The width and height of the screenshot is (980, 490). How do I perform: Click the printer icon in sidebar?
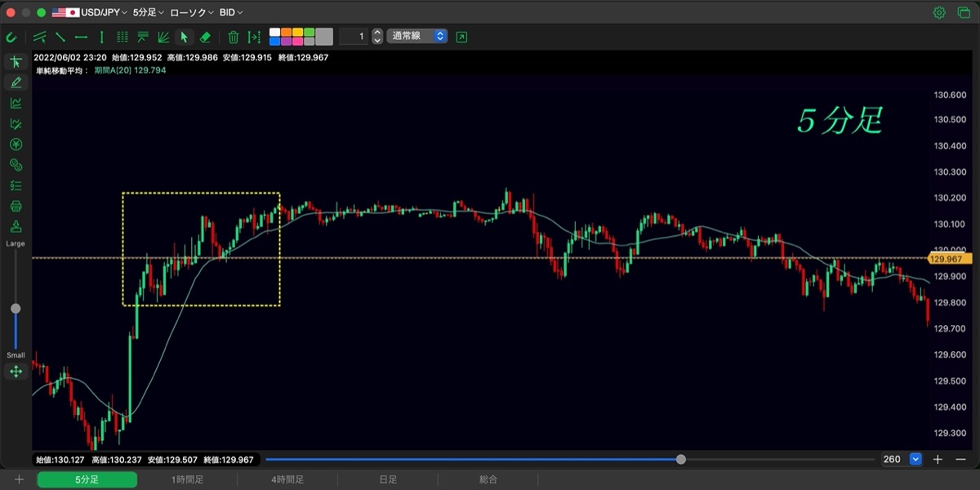[16, 206]
